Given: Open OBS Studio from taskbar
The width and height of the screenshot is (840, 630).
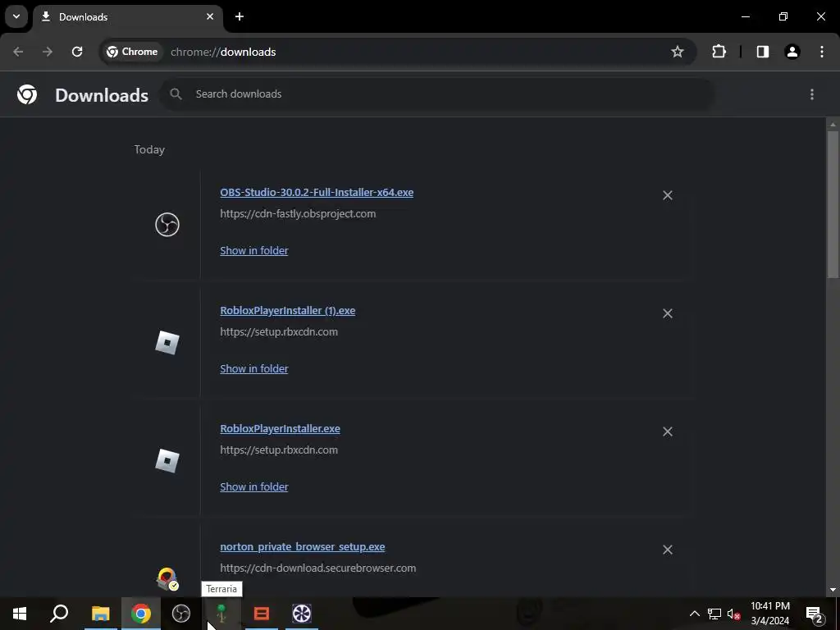Looking at the screenshot, I should coord(181,614).
